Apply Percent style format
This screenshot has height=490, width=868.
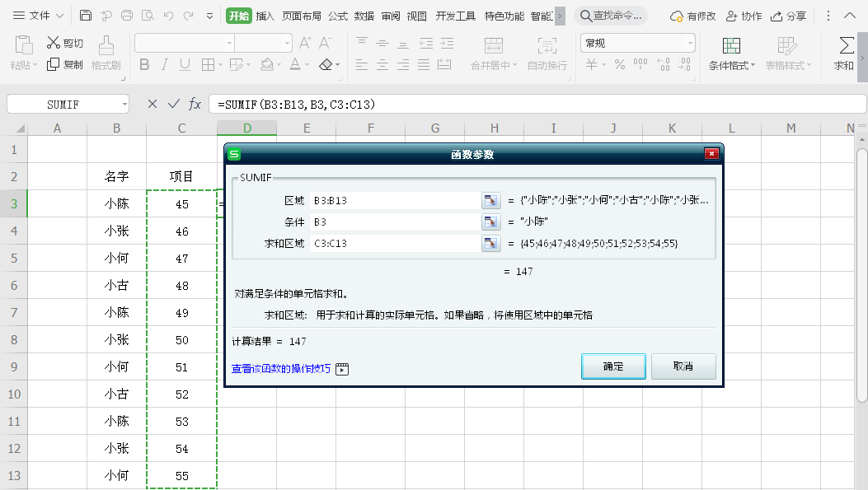click(x=619, y=65)
